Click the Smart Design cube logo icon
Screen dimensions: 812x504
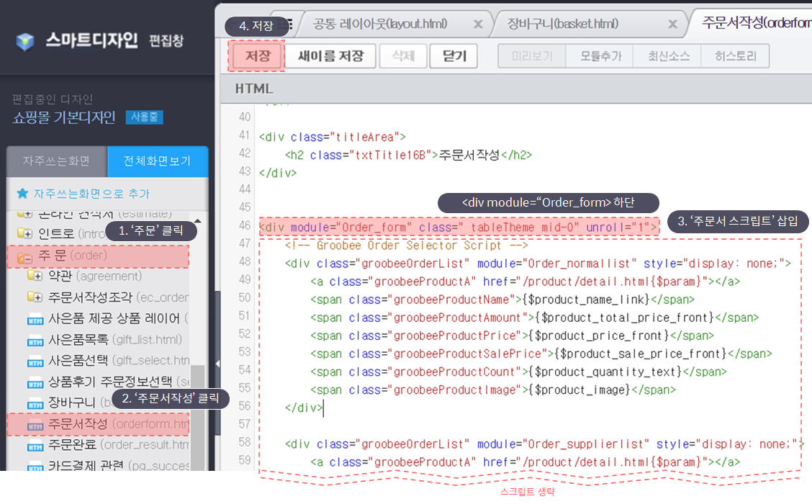24,42
